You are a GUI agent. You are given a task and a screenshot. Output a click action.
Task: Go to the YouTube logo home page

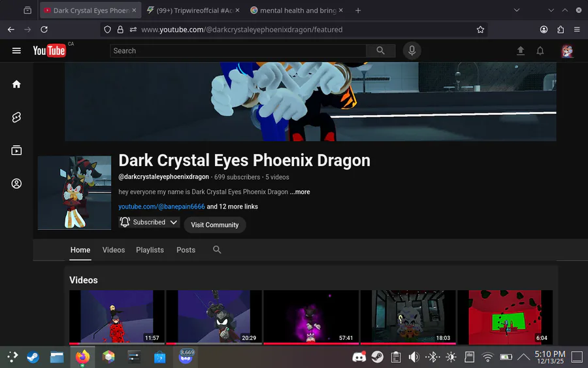pyautogui.click(x=49, y=50)
